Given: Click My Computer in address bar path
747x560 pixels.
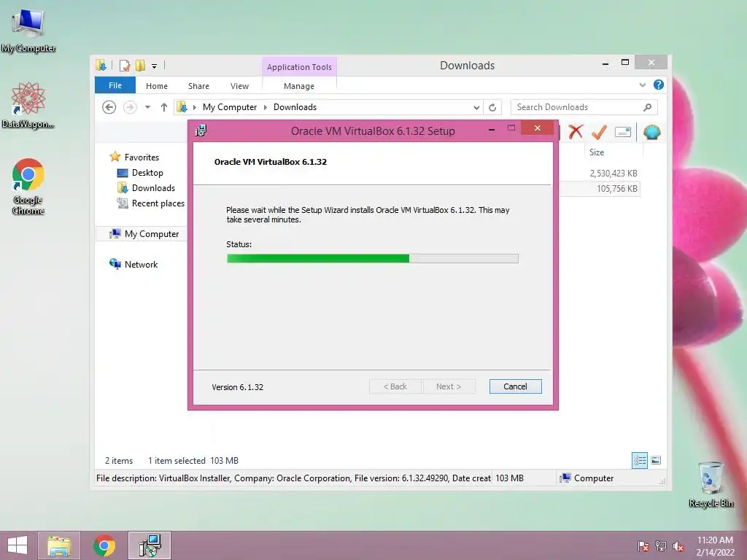Looking at the screenshot, I should tap(230, 107).
